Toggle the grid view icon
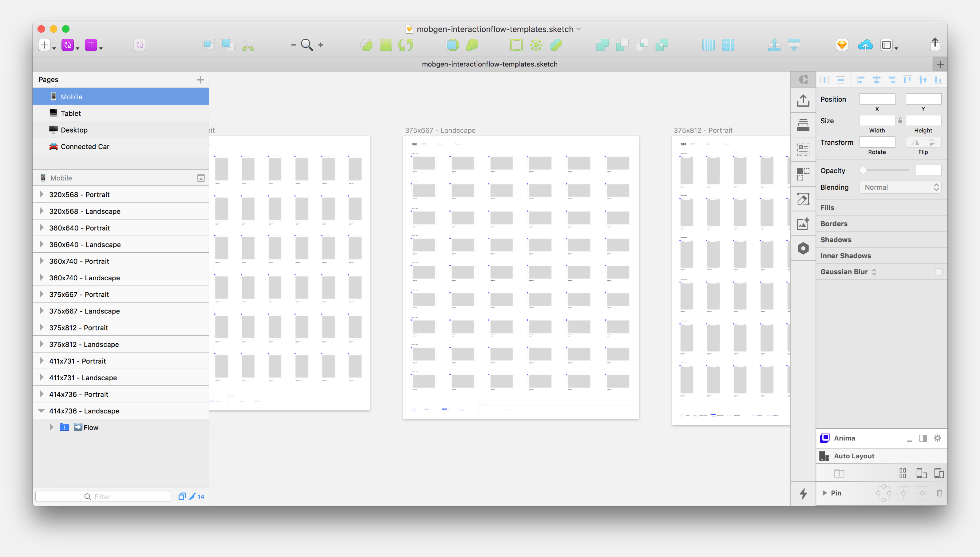Viewport: 980px width, 557px height. click(x=728, y=45)
